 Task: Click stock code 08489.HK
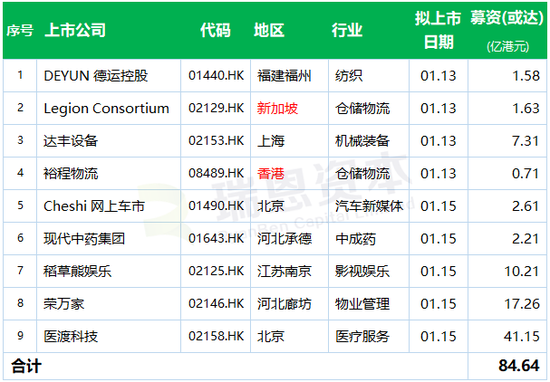pyautogui.click(x=216, y=174)
